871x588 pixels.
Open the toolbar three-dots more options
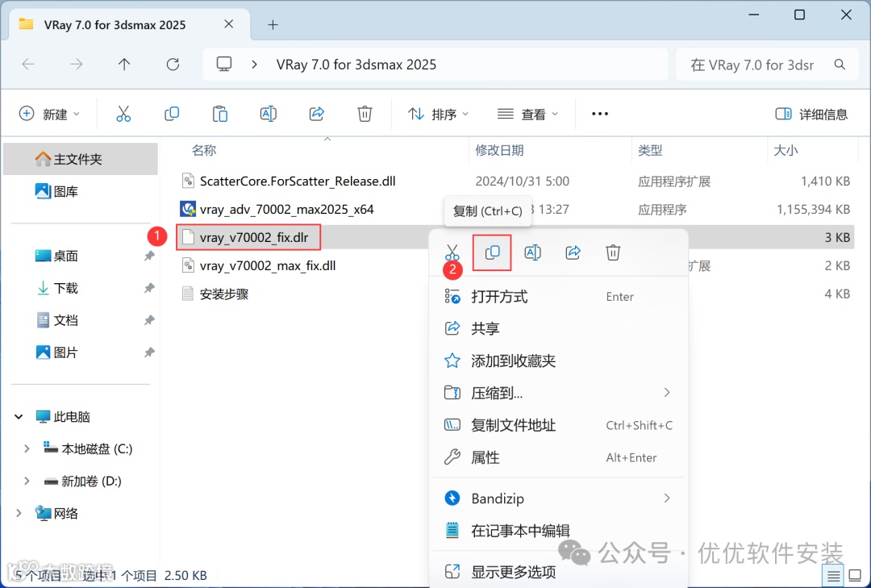click(600, 114)
